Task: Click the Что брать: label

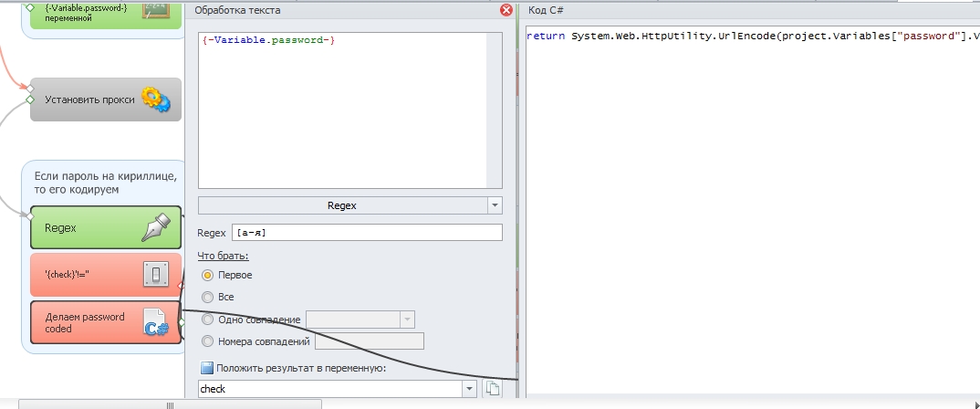Action: point(223,256)
